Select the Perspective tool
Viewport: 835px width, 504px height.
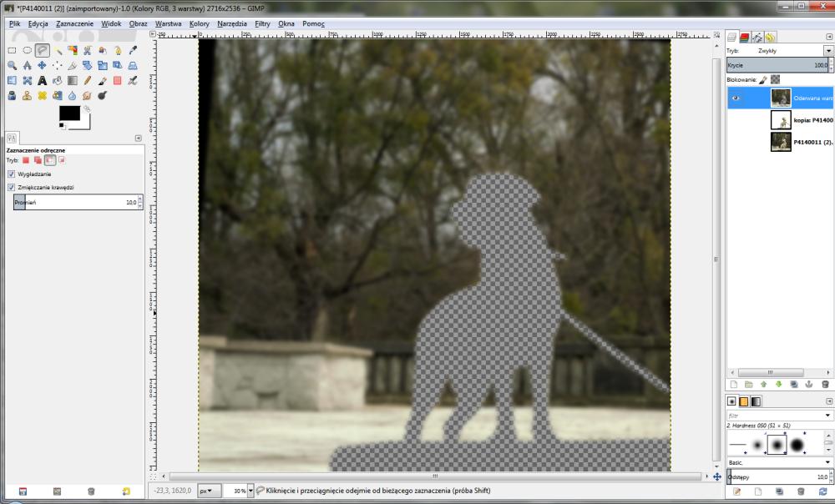[x=133, y=65]
